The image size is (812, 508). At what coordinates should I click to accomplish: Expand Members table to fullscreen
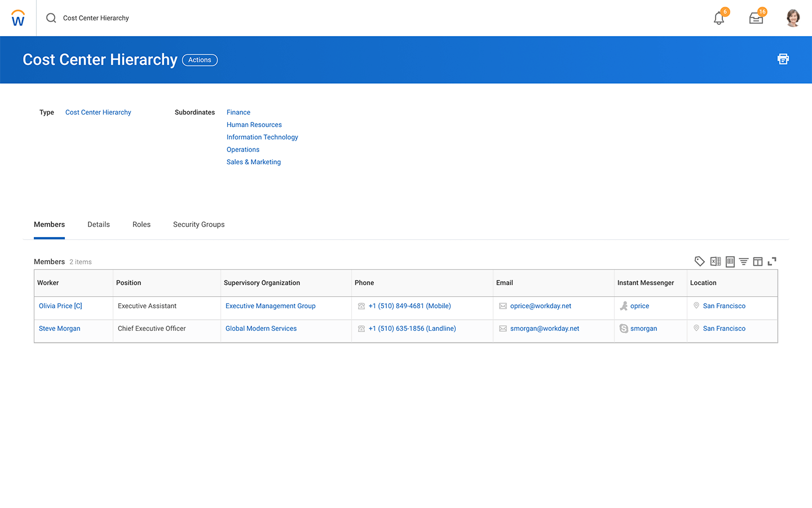coord(772,261)
